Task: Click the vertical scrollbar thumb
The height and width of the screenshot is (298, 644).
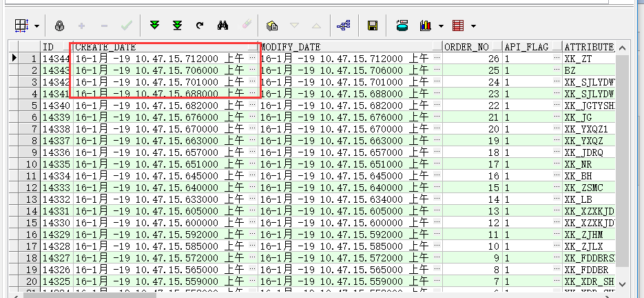Action: [x=622, y=161]
